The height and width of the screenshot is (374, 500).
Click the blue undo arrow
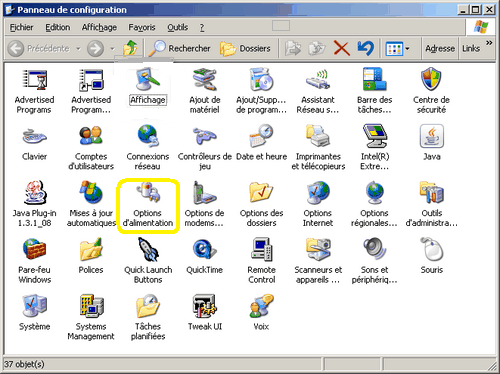pyautogui.click(x=366, y=49)
